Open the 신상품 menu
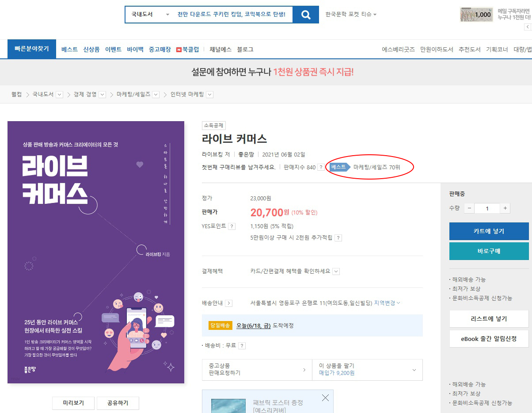The height and width of the screenshot is (413, 532). pos(91,50)
